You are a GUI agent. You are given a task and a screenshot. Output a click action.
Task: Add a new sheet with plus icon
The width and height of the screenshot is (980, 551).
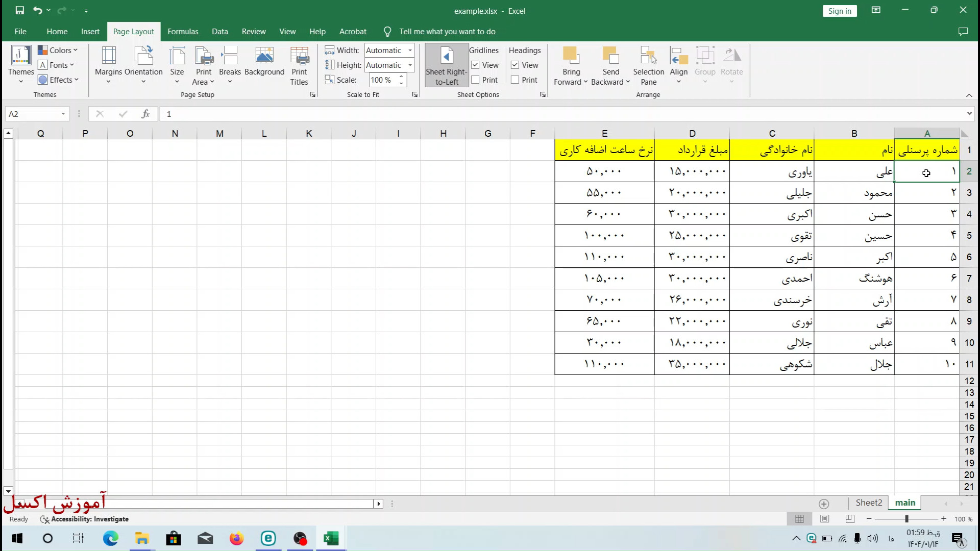824,504
